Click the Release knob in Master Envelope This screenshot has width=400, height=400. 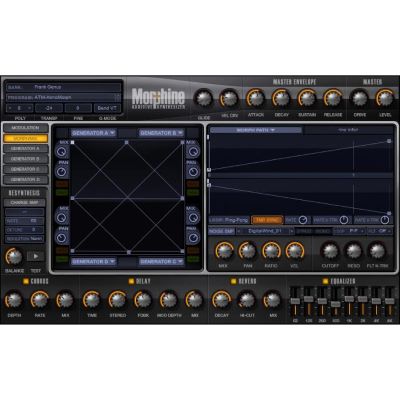(333, 99)
